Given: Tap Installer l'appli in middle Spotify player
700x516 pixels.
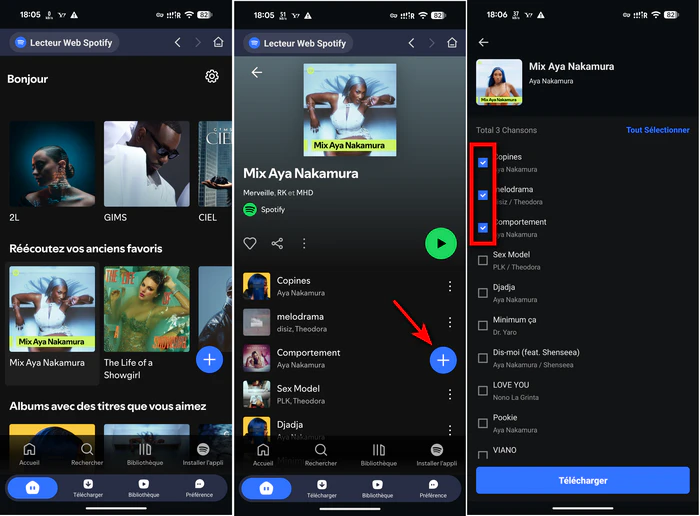Looking at the screenshot, I should (437, 455).
